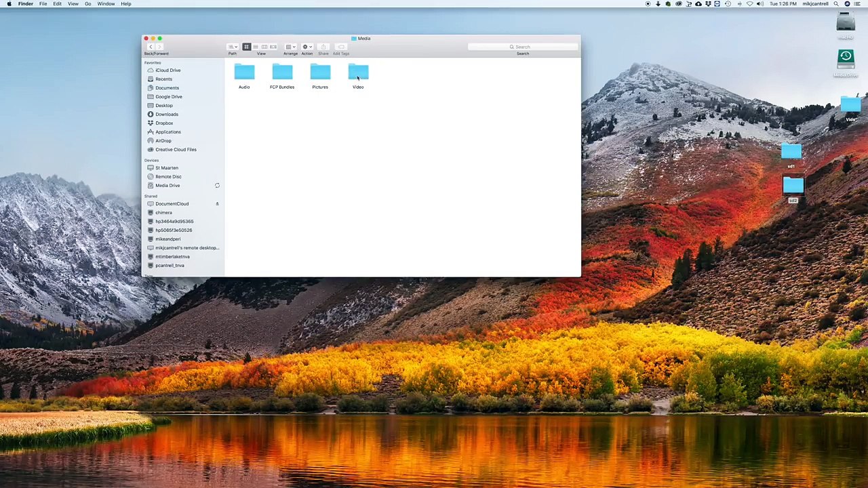The height and width of the screenshot is (488, 868).
Task: Go back in Finder history
Action: point(151,47)
